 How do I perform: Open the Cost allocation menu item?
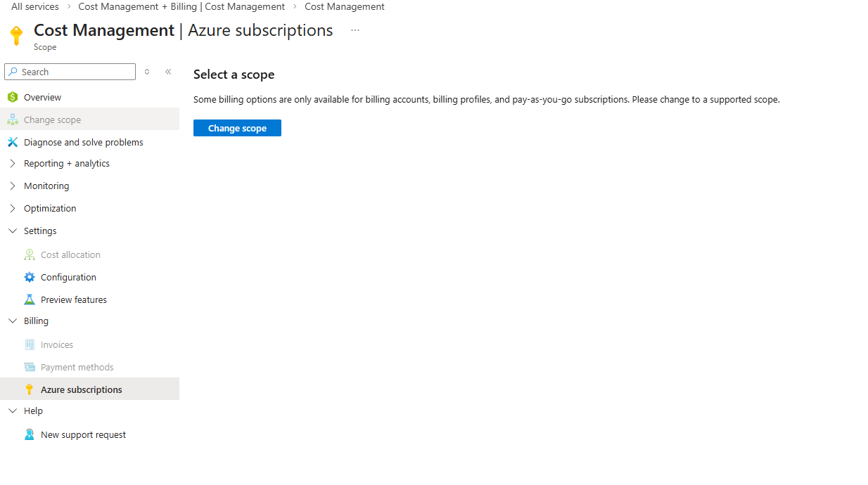pyautogui.click(x=89, y=254)
